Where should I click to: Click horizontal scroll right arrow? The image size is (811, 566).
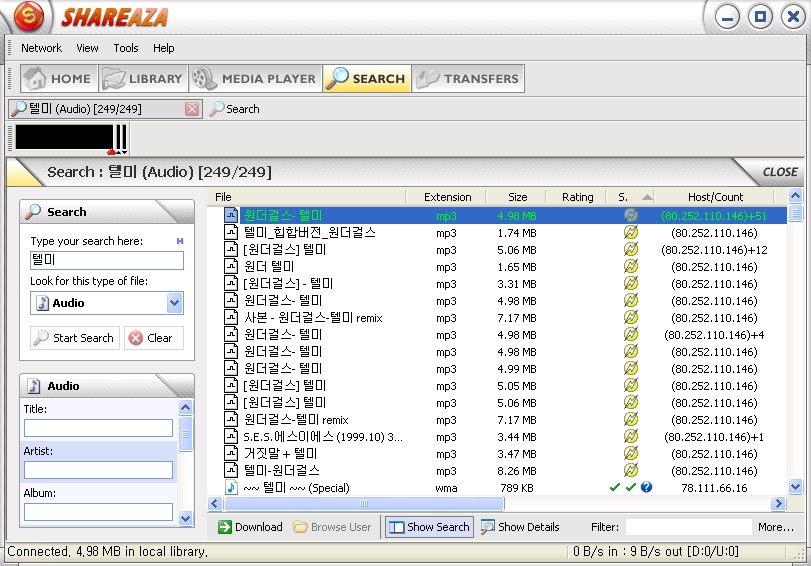click(778, 503)
